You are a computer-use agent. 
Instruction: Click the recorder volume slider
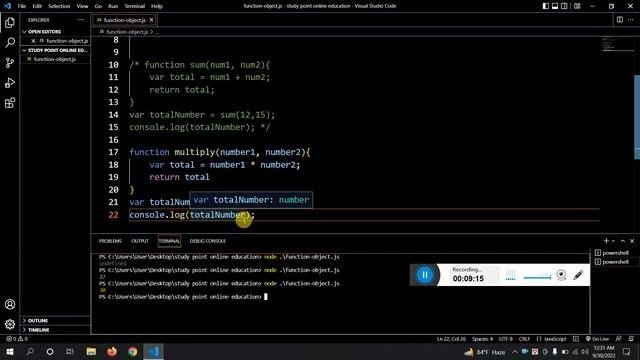(x=537, y=277)
